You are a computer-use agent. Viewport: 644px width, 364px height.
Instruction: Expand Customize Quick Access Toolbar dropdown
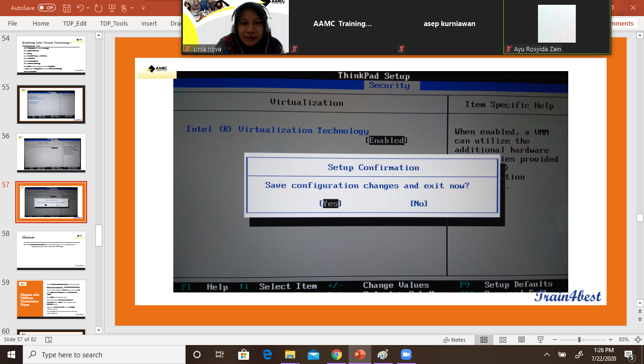click(x=143, y=8)
